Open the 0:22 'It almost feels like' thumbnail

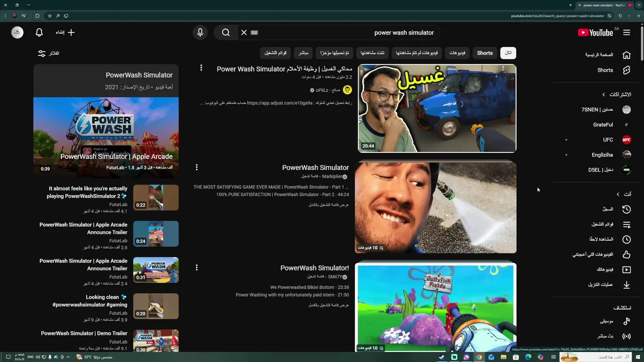[156, 197]
